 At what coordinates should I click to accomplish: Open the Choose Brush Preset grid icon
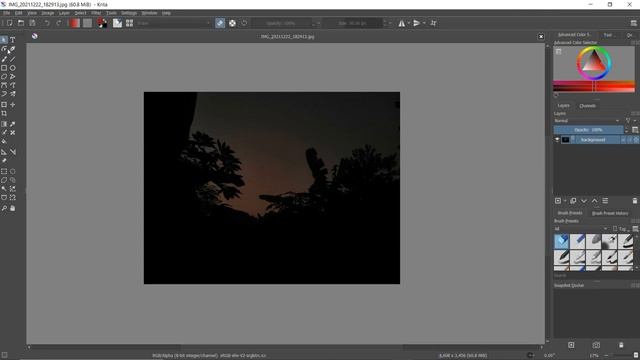129,23
